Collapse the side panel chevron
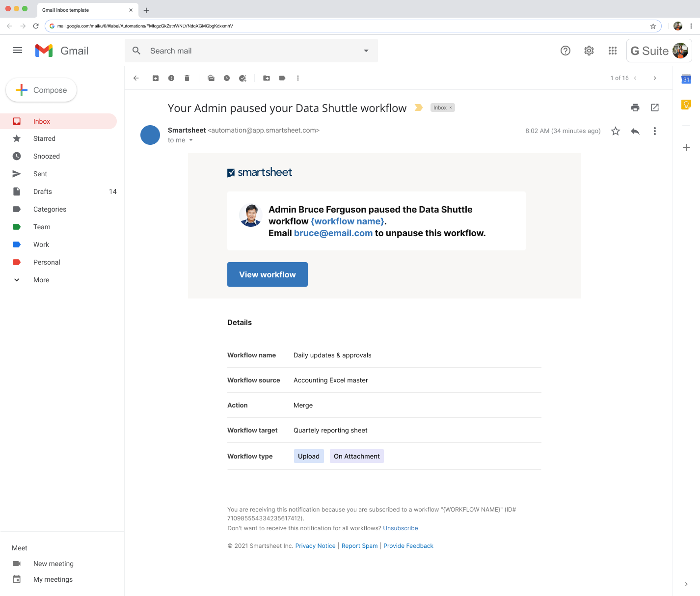This screenshot has width=700, height=596. click(686, 584)
